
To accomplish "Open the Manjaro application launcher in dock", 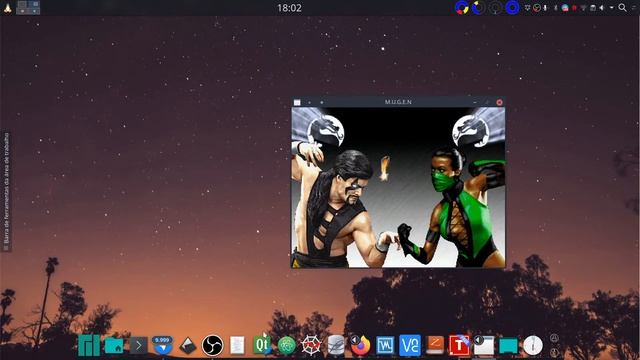I will coord(89,345).
